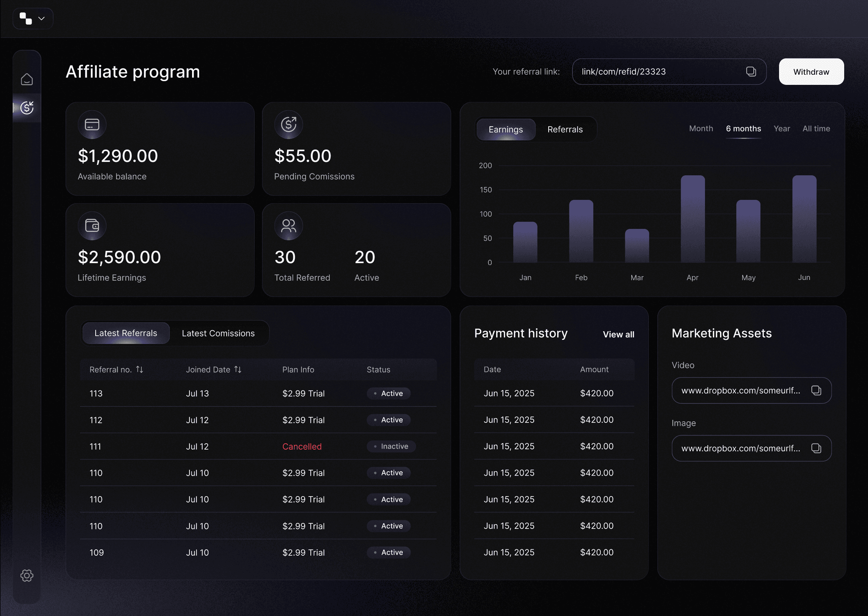Sort by Joined Date arrows
Image resolution: width=868 pixels, height=616 pixels.
click(x=238, y=369)
